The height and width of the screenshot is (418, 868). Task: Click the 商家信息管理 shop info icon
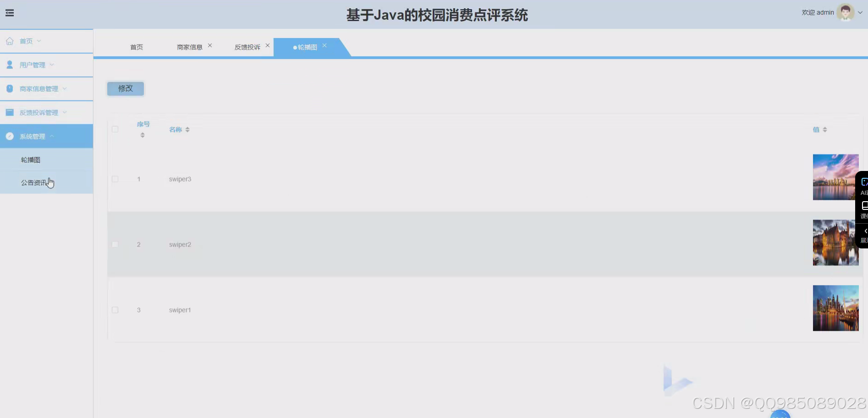click(x=10, y=88)
